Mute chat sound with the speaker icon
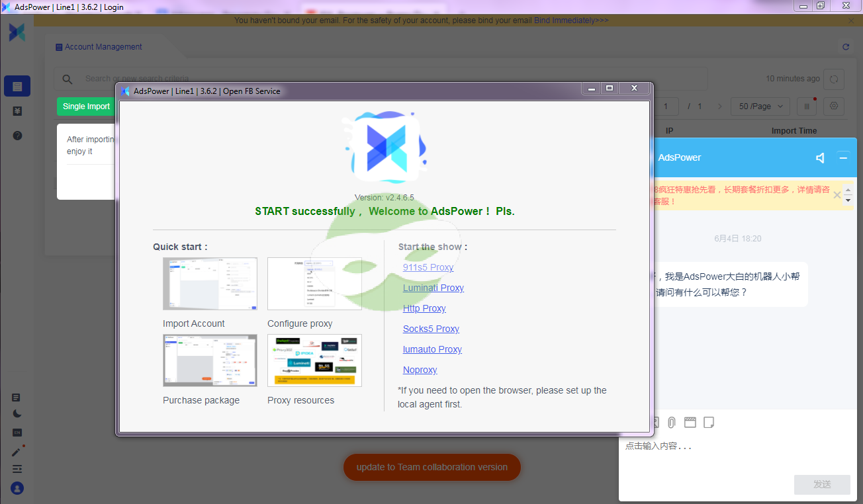The image size is (863, 504). coord(821,157)
